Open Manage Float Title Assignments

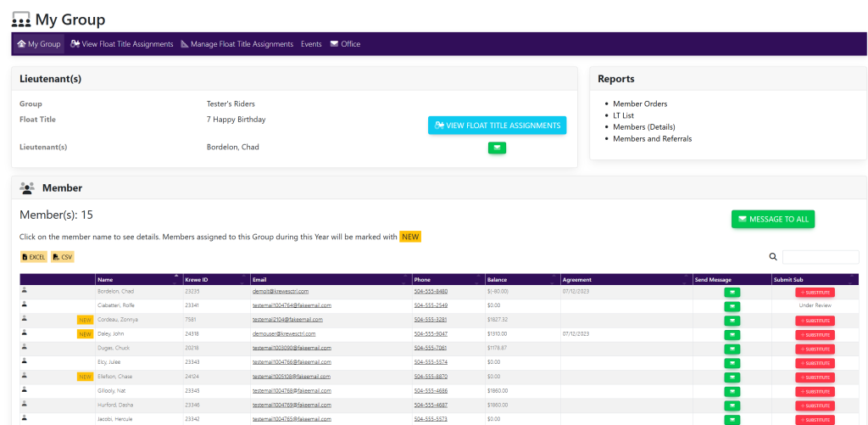click(x=236, y=44)
